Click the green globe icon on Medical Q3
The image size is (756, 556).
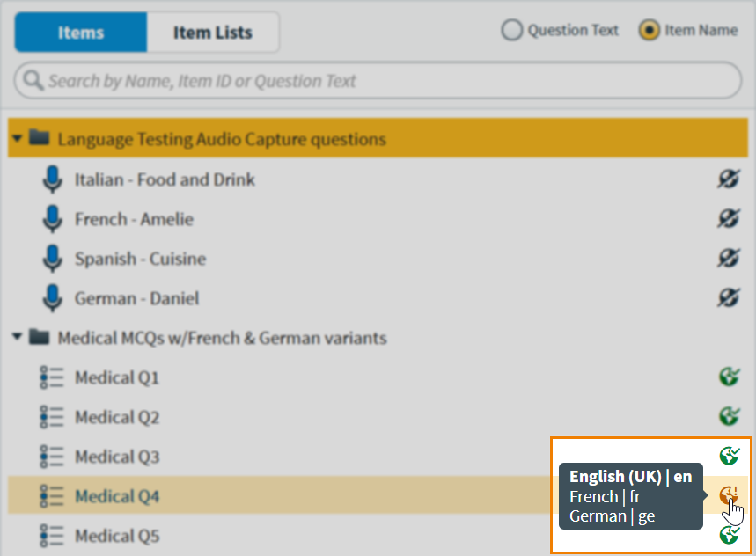pos(729,456)
